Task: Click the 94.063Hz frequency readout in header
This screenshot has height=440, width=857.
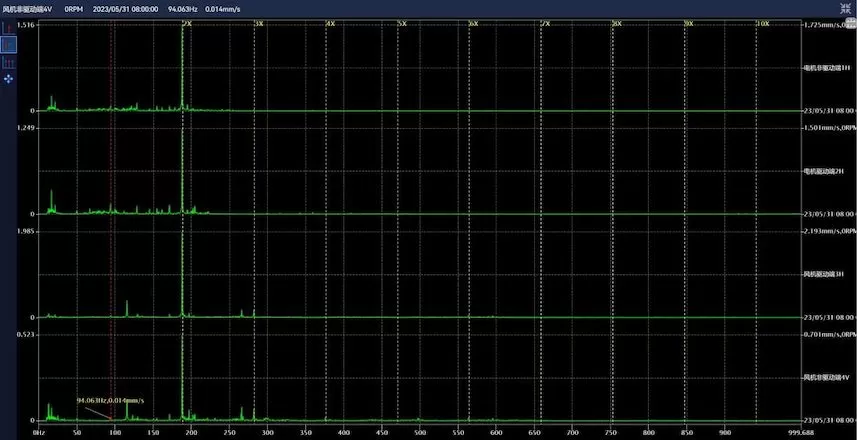Action: pyautogui.click(x=181, y=7)
